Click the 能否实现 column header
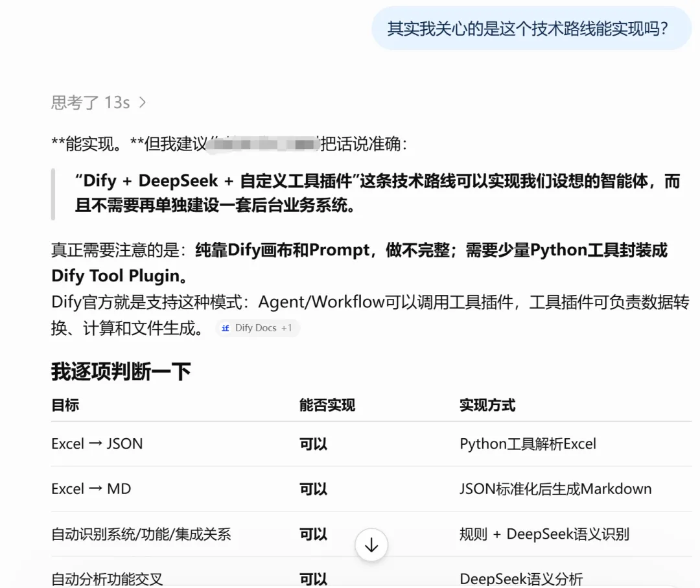This screenshot has width=700, height=588. point(327,405)
